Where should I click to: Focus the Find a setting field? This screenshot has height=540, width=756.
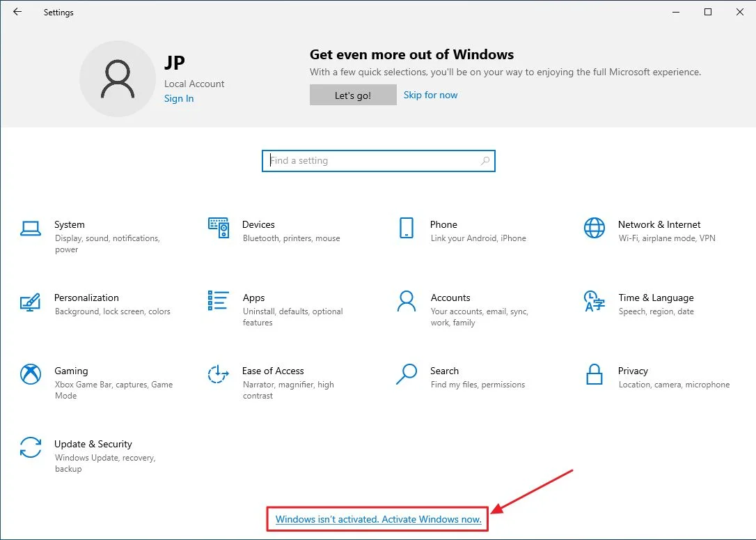(x=379, y=161)
